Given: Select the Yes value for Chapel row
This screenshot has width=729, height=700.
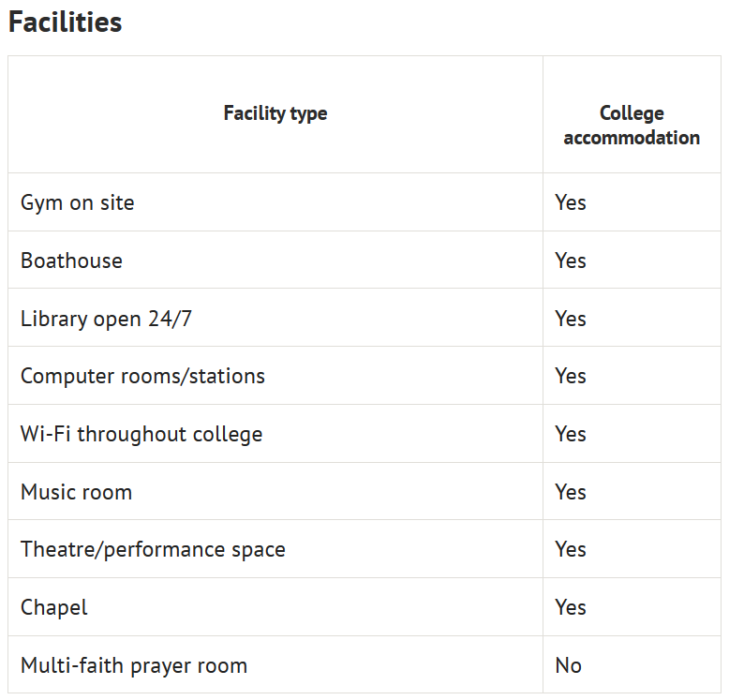Looking at the screenshot, I should pyautogui.click(x=571, y=607).
